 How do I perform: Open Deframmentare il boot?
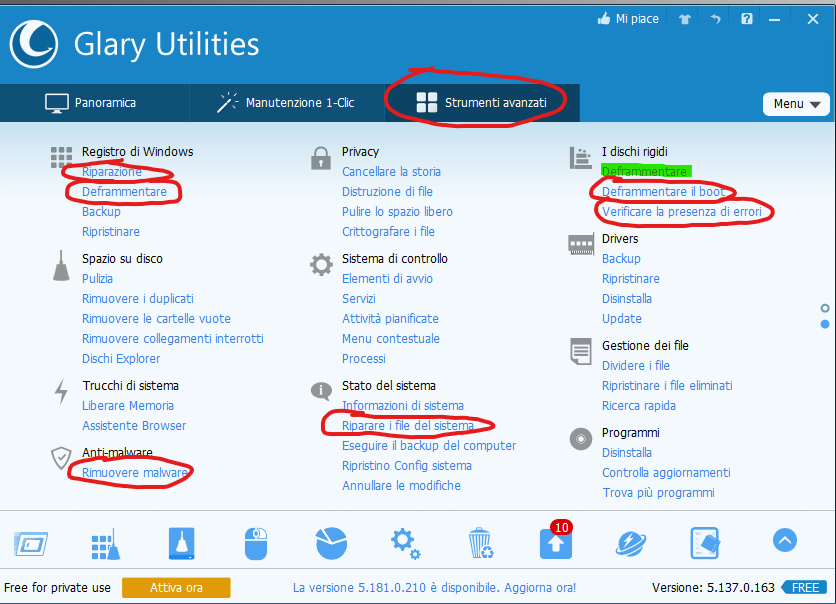(x=663, y=192)
